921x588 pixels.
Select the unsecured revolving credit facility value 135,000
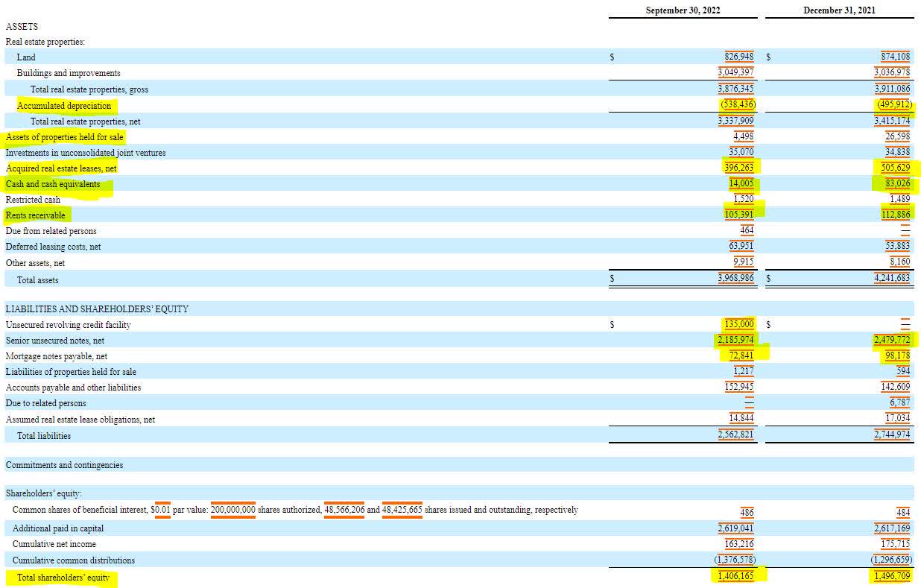pyautogui.click(x=738, y=324)
